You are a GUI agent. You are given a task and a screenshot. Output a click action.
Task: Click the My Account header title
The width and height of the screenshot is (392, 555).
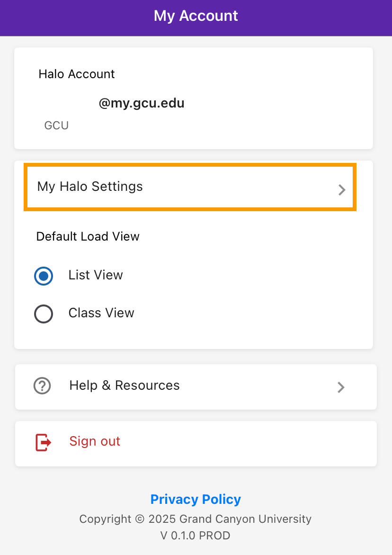tap(196, 16)
